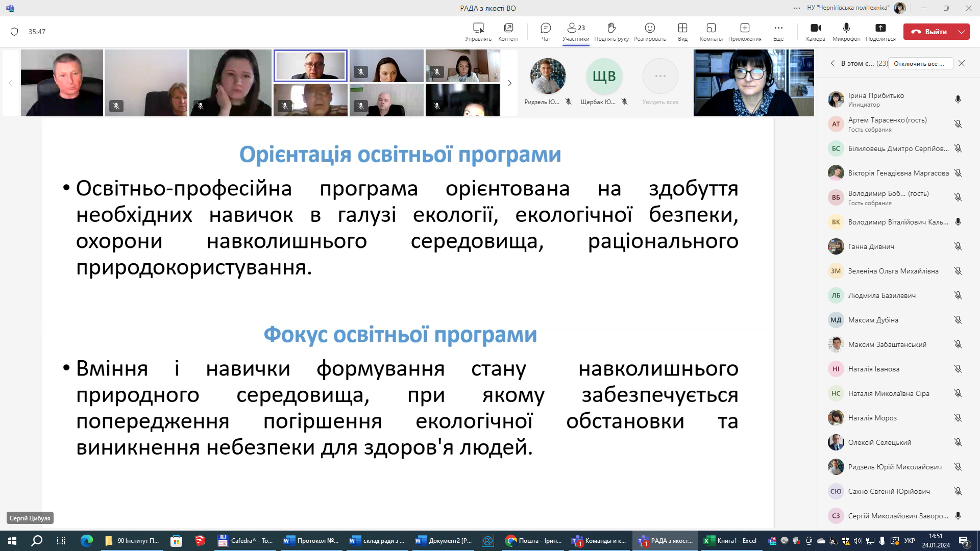Click the Увидеть всех see-all circle

pos(660,77)
